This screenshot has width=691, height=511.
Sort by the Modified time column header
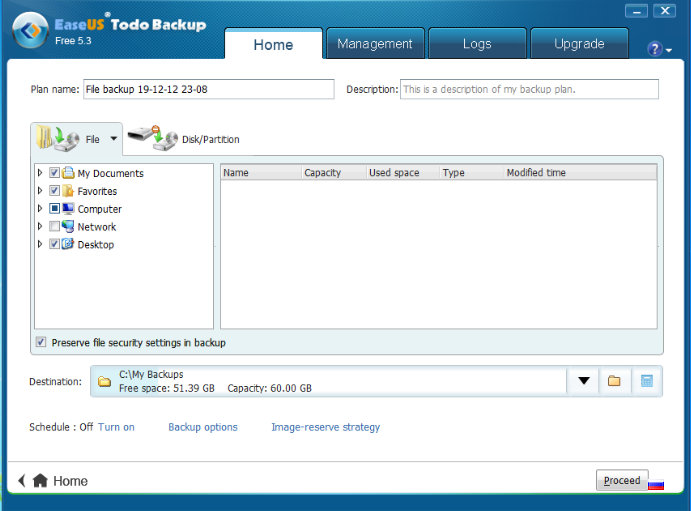tap(580, 172)
